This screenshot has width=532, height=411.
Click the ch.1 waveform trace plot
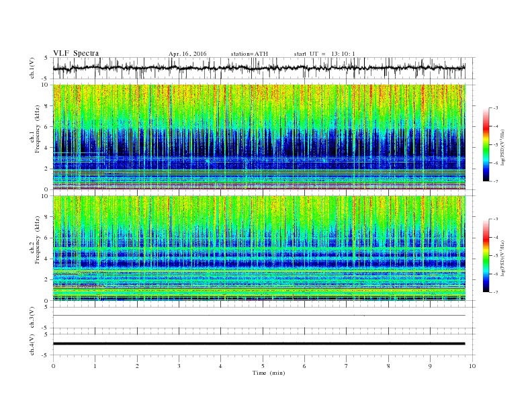[x=259, y=68]
